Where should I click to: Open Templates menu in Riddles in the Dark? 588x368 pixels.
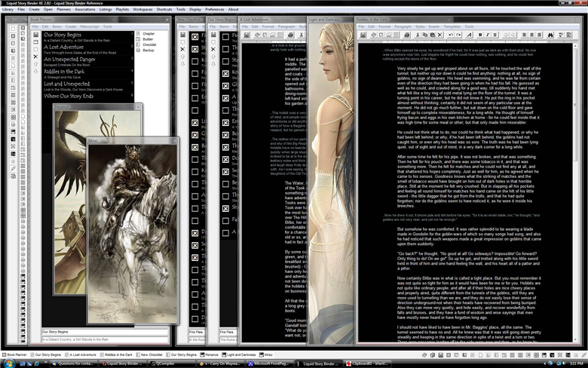point(452,26)
